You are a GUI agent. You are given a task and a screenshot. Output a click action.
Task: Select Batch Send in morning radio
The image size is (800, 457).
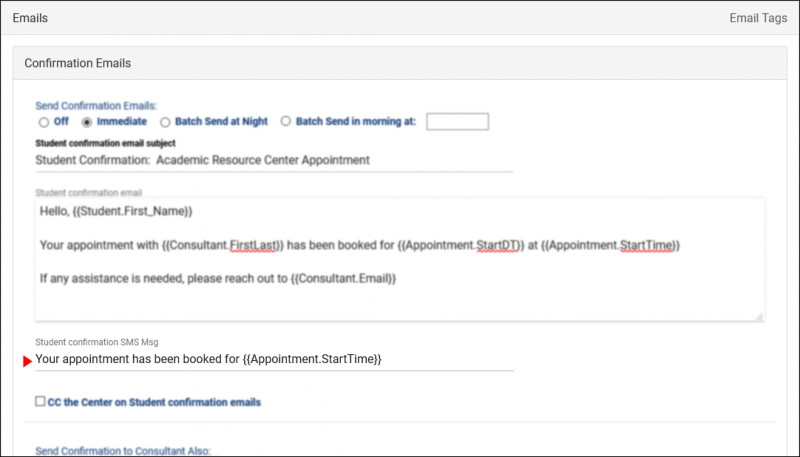pyautogui.click(x=286, y=122)
